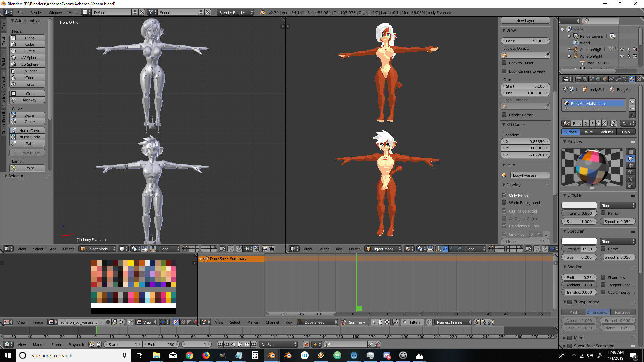Switch to the Halo material type tab
Screen dimensions: 644x362
[x=626, y=132]
